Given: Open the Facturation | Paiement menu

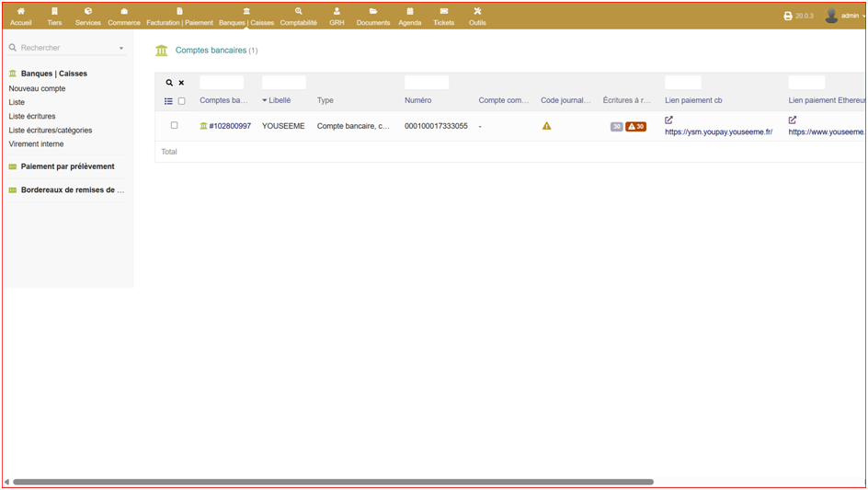Looking at the screenshot, I should (179, 16).
